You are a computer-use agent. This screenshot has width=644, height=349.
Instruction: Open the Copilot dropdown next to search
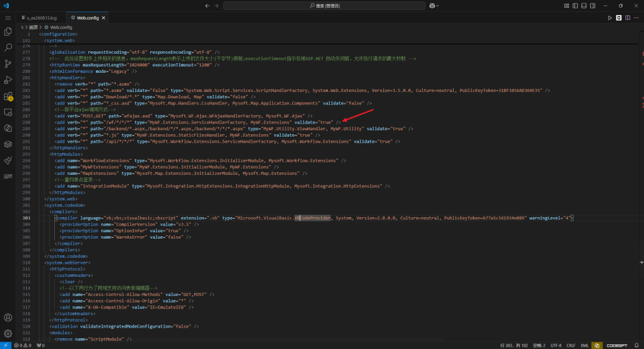click(x=434, y=6)
